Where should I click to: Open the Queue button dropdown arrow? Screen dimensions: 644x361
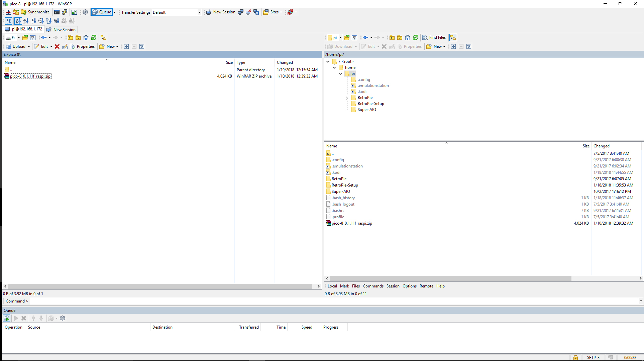point(114,12)
